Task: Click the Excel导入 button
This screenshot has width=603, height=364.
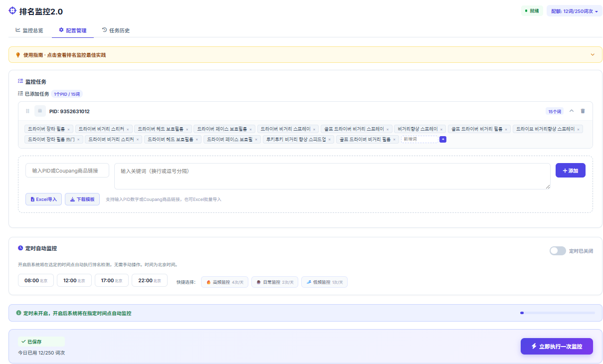Action: (x=44, y=199)
